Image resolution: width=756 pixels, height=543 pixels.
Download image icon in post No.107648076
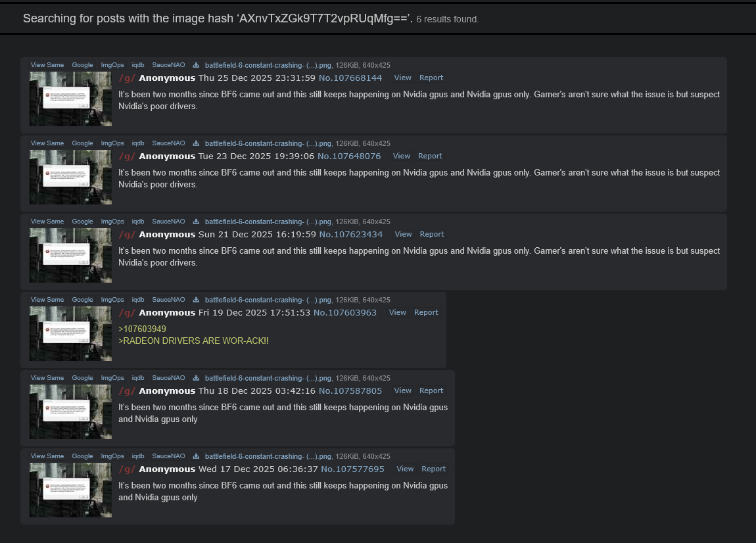(x=197, y=143)
